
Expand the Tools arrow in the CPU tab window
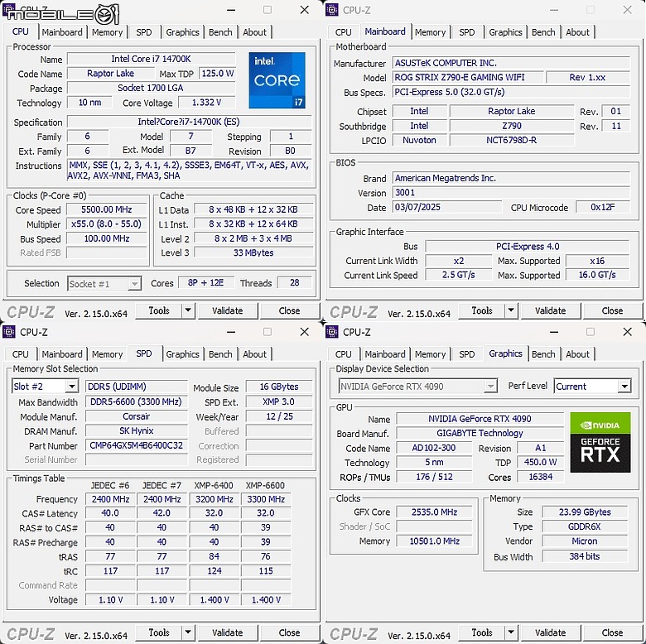[x=188, y=310]
